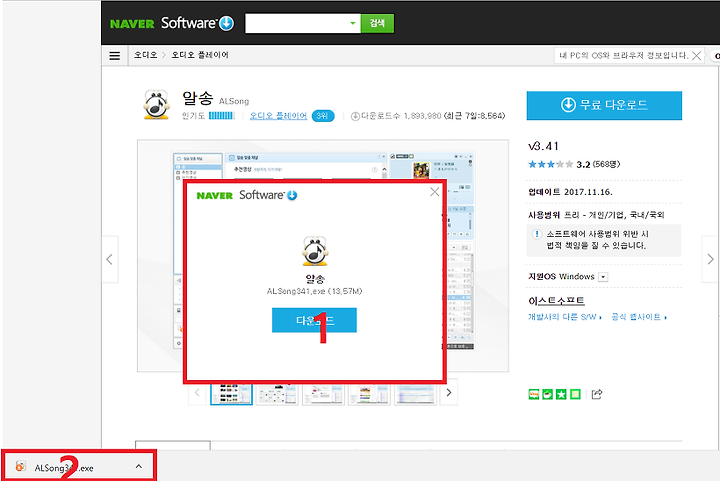Go to next page with right arrow
This screenshot has height=481, width=720.
click(x=710, y=259)
